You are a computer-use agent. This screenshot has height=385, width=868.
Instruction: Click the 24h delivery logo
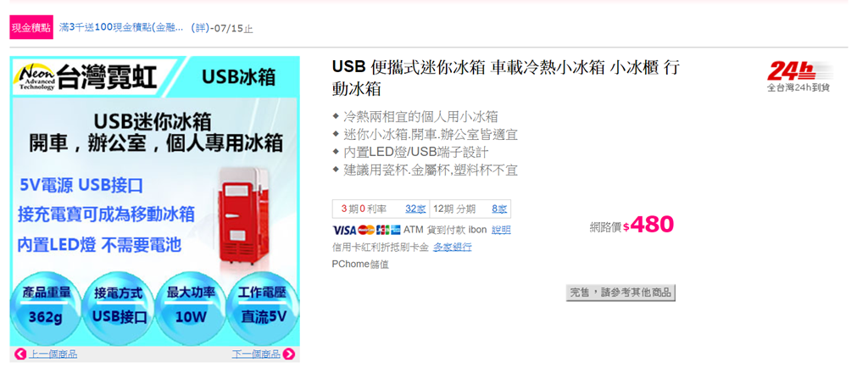pos(798,76)
